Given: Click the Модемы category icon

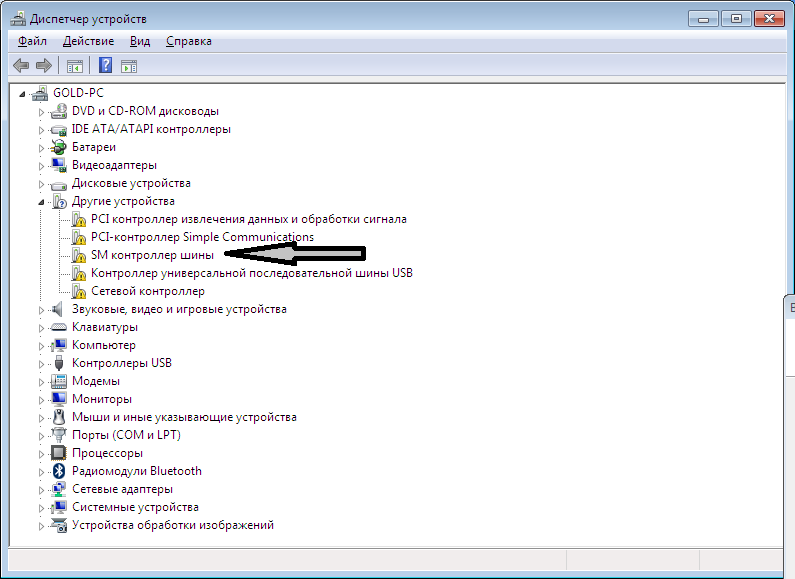Looking at the screenshot, I should click(59, 381).
